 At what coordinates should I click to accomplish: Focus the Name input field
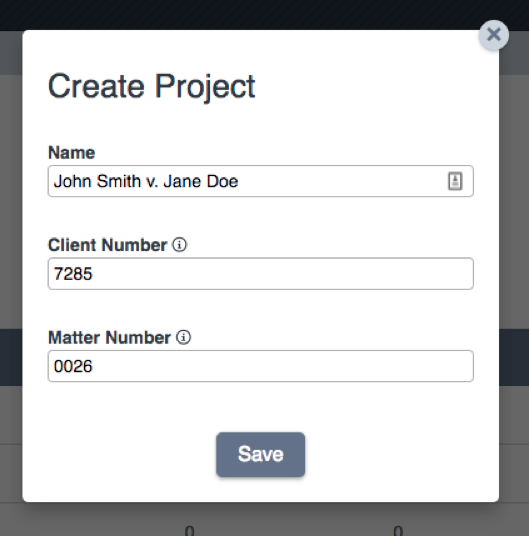coord(260,181)
